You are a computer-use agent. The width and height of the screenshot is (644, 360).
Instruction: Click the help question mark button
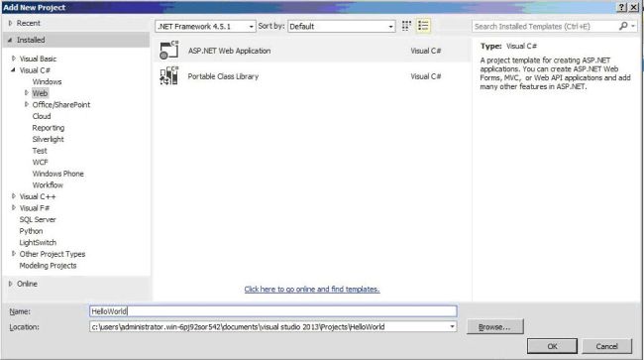622,7
